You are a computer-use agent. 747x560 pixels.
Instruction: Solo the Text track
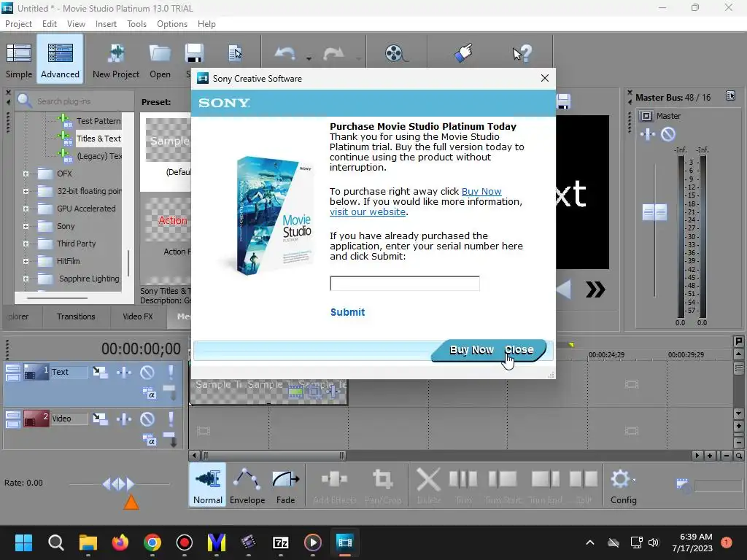171,372
